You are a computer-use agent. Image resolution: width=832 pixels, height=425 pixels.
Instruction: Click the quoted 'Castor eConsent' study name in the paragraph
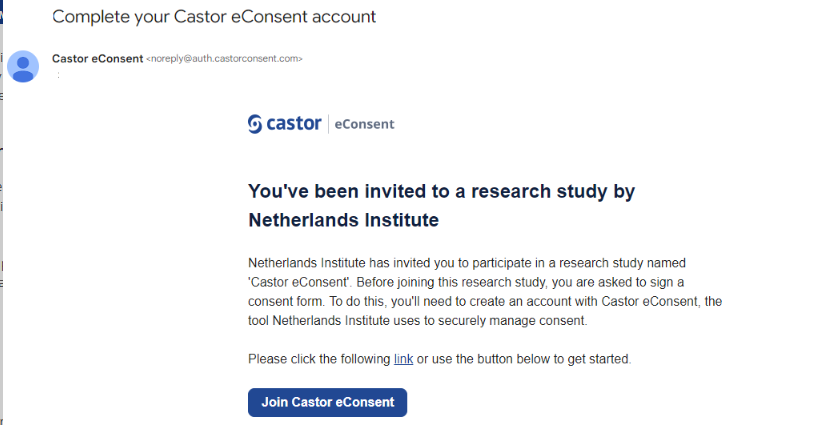299,282
